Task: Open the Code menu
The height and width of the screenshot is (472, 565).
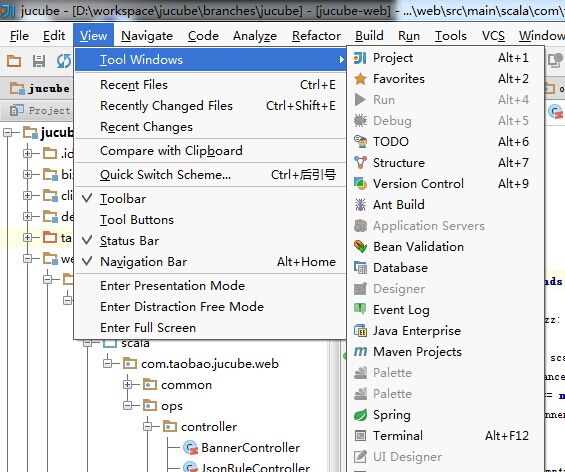Action: (203, 36)
